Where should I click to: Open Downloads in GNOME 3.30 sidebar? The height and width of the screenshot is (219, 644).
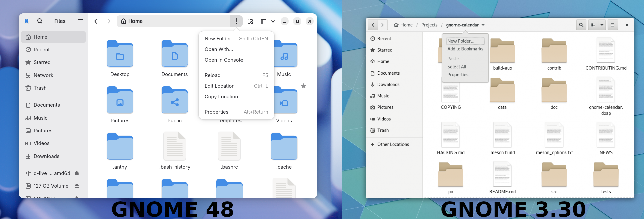[394, 84]
